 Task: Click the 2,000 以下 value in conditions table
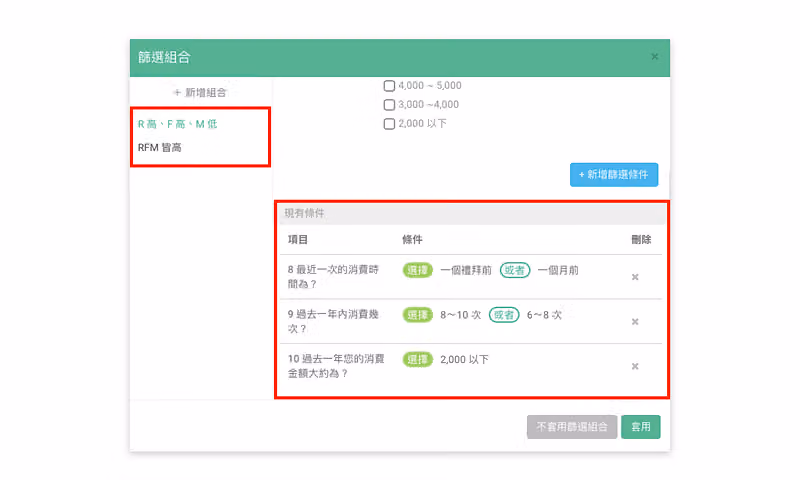464,360
